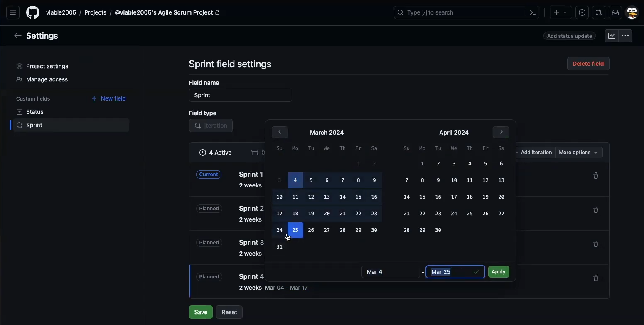644x325 pixels.
Task: Go back using the Settings arrow
Action: [17, 36]
